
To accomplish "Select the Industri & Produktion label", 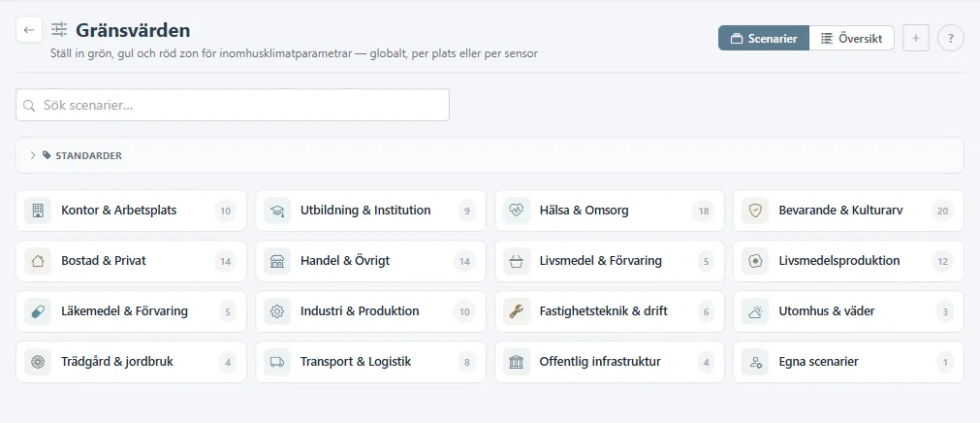I will (x=360, y=311).
